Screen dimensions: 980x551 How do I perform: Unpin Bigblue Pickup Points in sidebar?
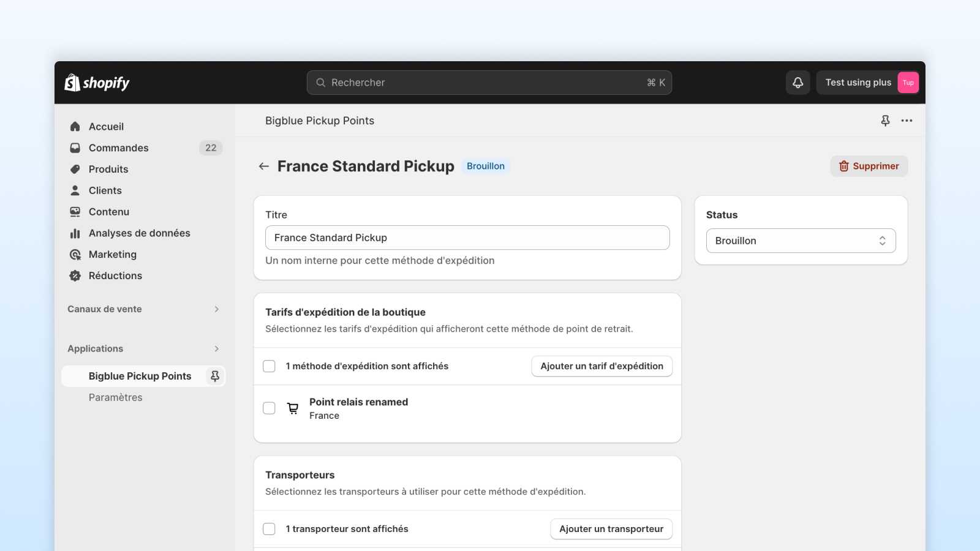tap(215, 376)
